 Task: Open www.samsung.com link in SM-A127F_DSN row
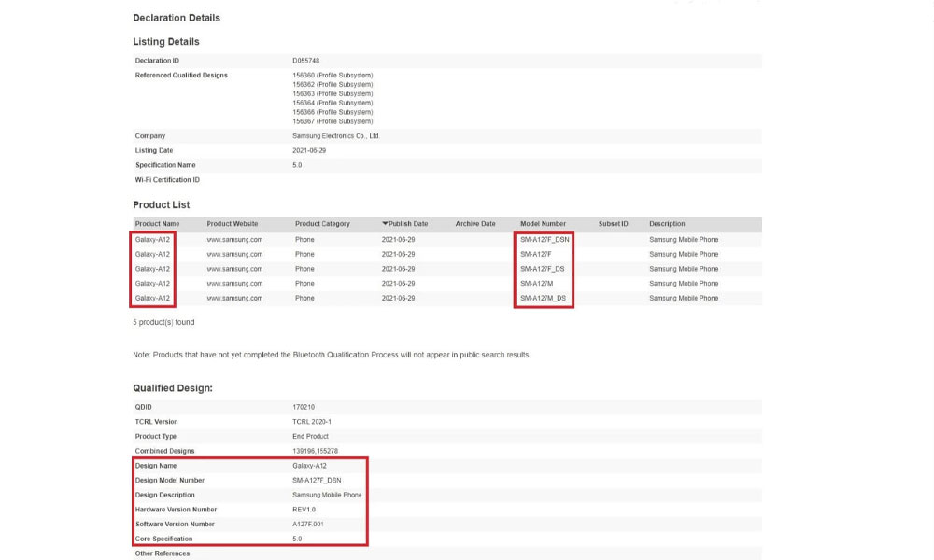[234, 240]
